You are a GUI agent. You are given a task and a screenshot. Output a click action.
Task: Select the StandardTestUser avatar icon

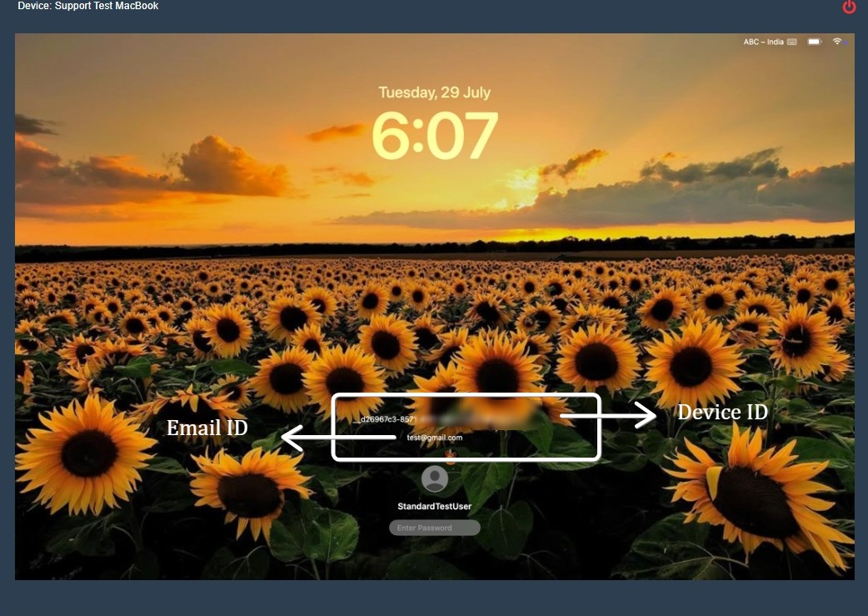(x=435, y=478)
